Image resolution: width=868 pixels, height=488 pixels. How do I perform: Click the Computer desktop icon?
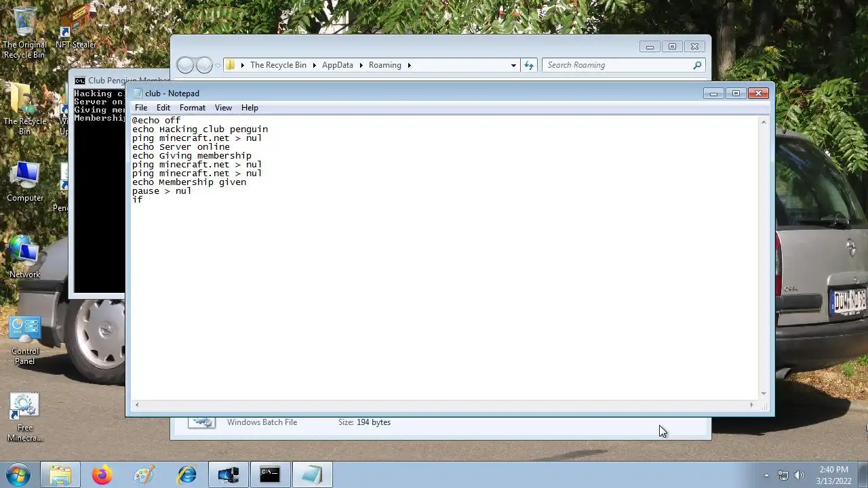(25, 182)
